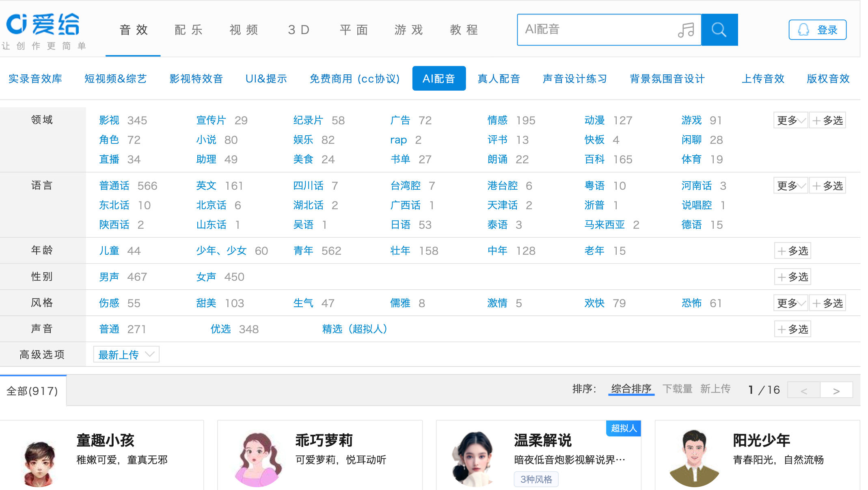Click the 版权音效 link
This screenshot has height=490, width=868.
tap(828, 78)
